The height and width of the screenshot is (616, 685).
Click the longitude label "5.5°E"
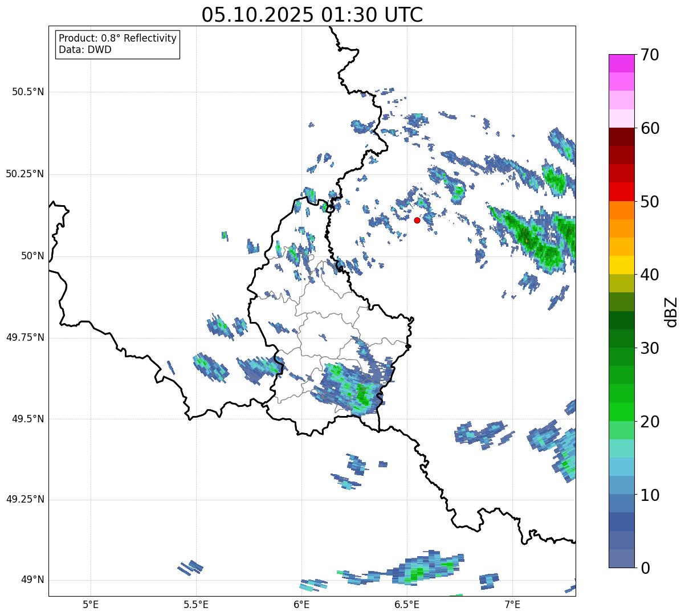coord(196,605)
